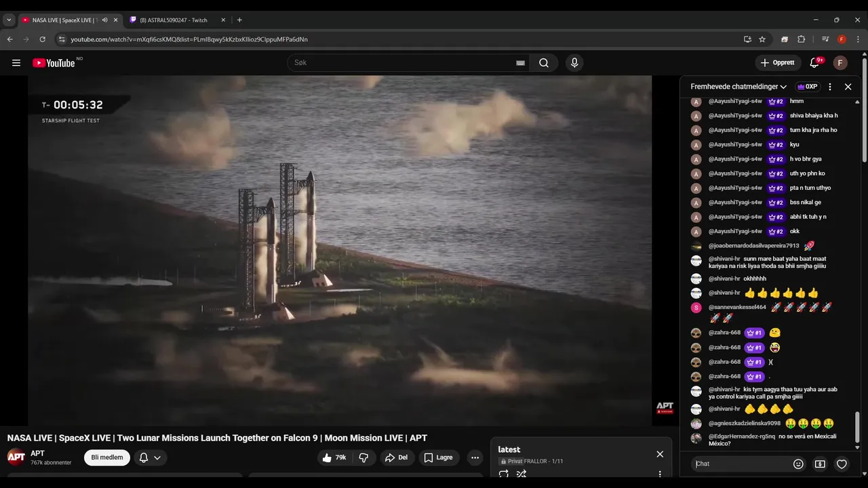868x488 pixels.
Task: Open the Super Chat dollar icon
Action: point(820,464)
